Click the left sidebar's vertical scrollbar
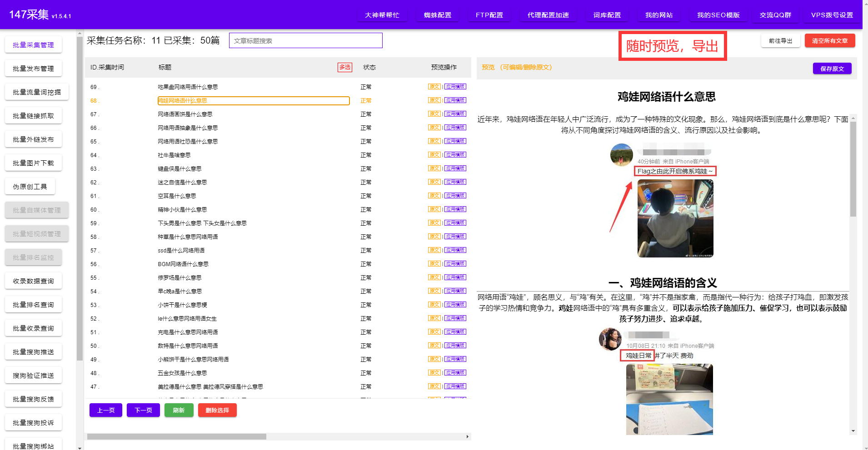868x450 pixels. pyautogui.click(x=80, y=199)
